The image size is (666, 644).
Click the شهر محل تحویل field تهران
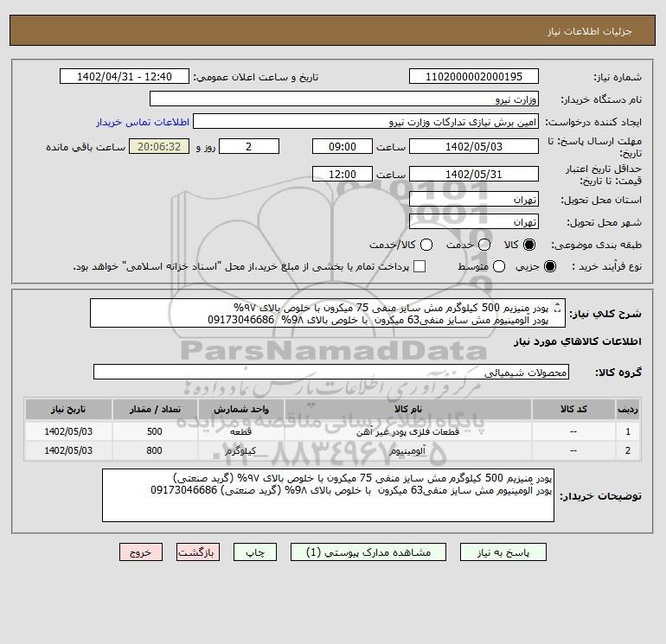[474, 221]
